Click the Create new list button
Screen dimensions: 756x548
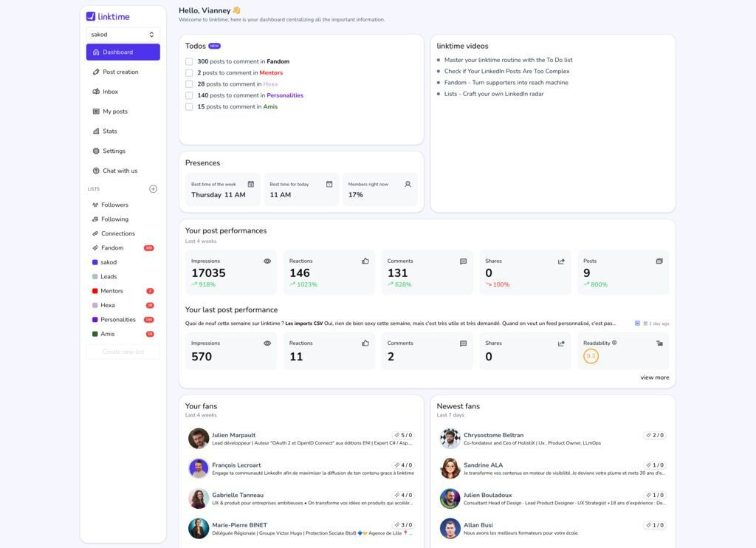(x=123, y=352)
